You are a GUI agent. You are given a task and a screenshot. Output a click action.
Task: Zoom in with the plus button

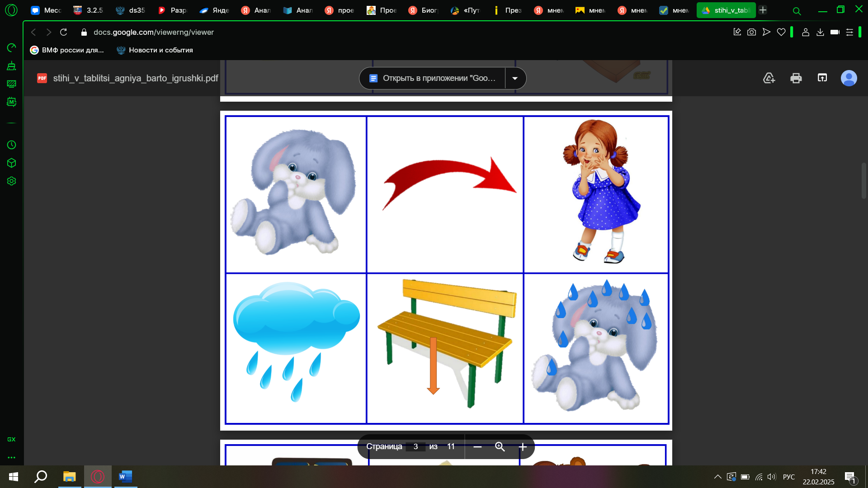(x=523, y=447)
